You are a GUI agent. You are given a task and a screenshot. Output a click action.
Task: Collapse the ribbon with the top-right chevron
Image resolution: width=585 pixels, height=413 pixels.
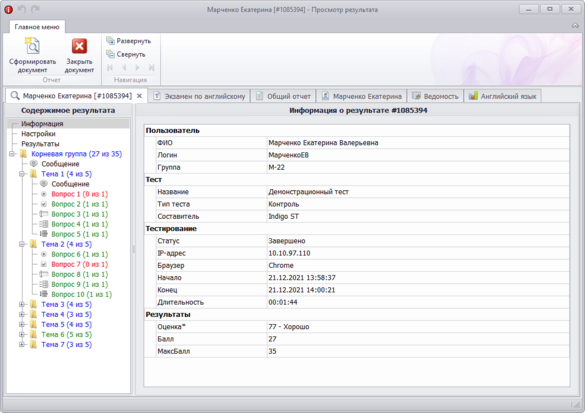(575, 26)
